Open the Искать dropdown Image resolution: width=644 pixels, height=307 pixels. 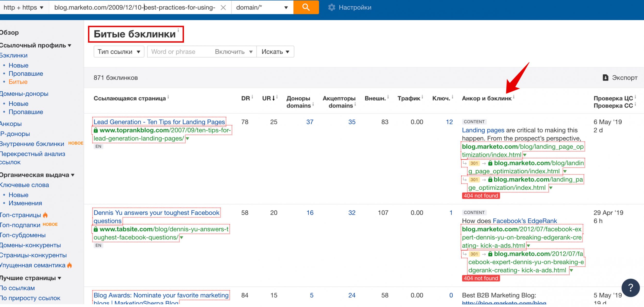pos(275,52)
